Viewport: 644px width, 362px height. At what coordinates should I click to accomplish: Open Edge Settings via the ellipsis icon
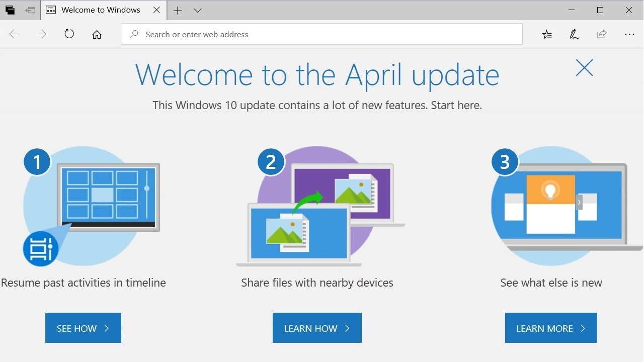point(629,34)
